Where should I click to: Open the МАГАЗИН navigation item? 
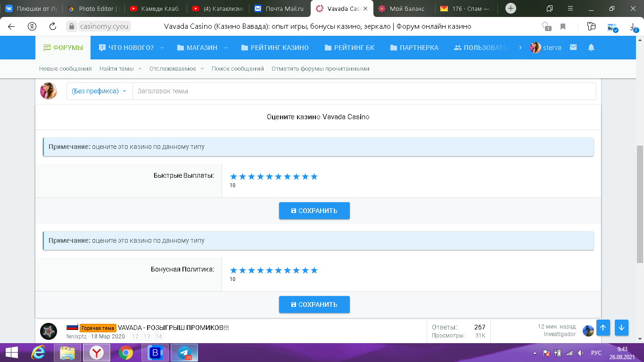tap(197, 48)
